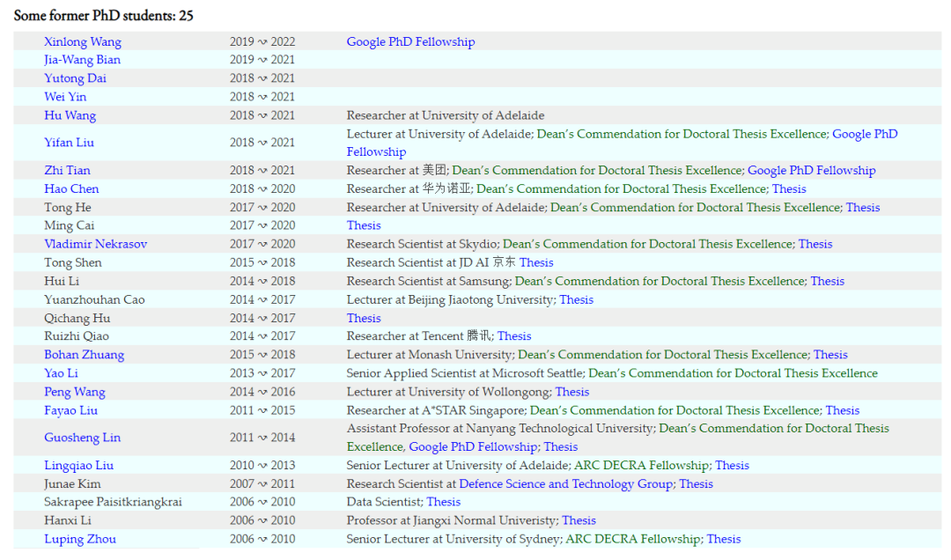
Task: Open Yao Li's profile link
Action: click(61, 373)
